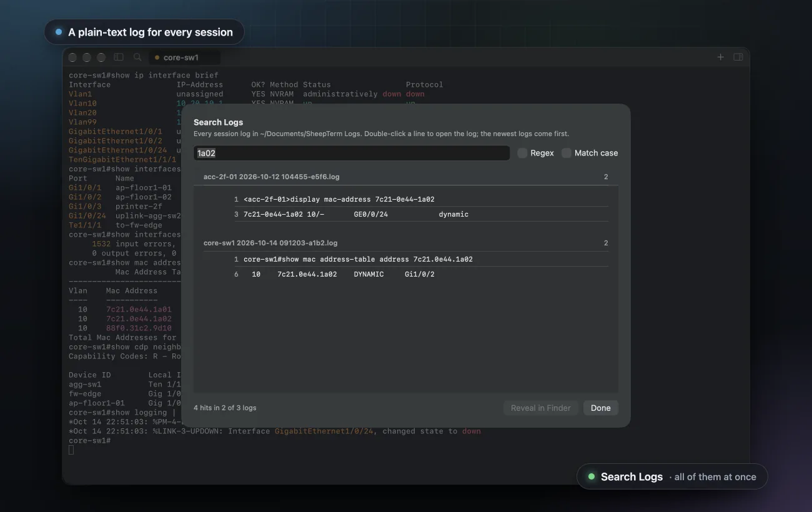Click Vlan10 in the interface list
This screenshot has width=812, height=512.
(82, 104)
